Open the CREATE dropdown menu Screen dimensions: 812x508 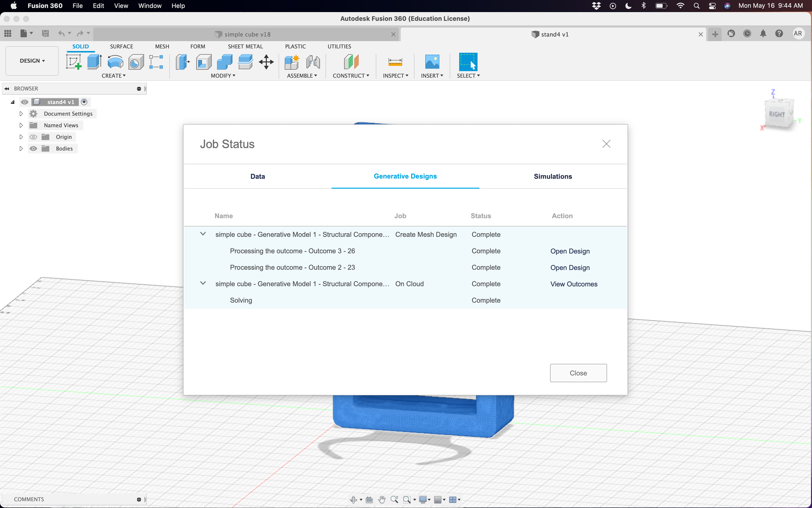click(113, 76)
